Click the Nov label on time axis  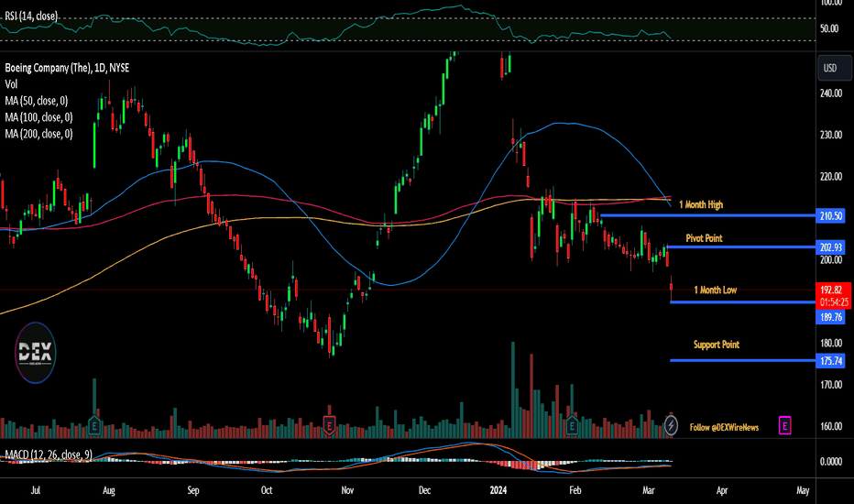pyautogui.click(x=347, y=490)
